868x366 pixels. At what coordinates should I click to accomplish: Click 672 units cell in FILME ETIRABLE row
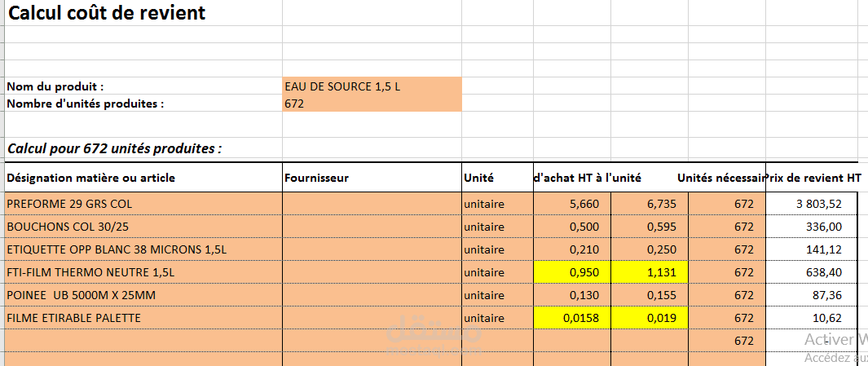[727, 318]
